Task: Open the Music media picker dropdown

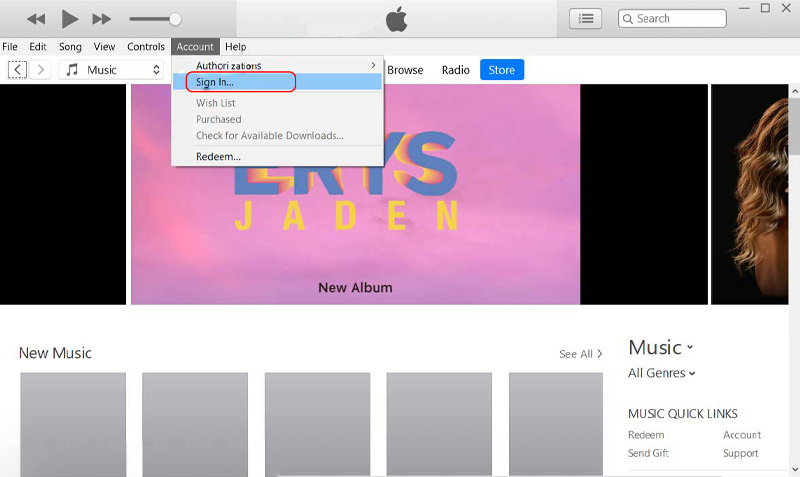Action: pos(111,69)
